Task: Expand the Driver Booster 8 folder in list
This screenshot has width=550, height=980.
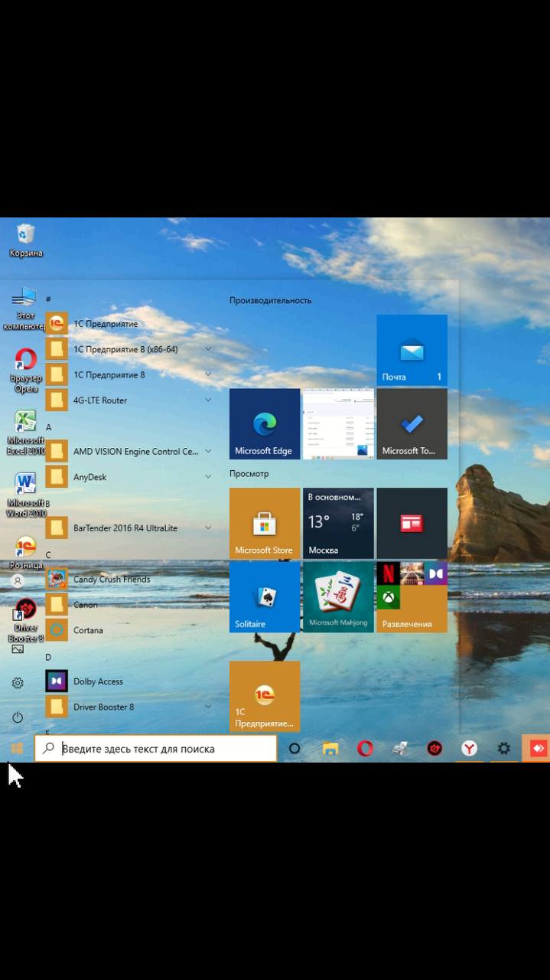Action: click(x=129, y=707)
